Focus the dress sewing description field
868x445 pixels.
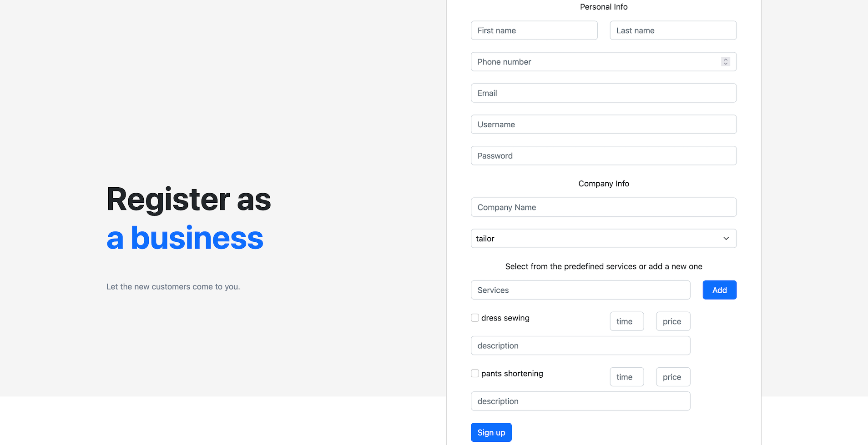(580, 346)
